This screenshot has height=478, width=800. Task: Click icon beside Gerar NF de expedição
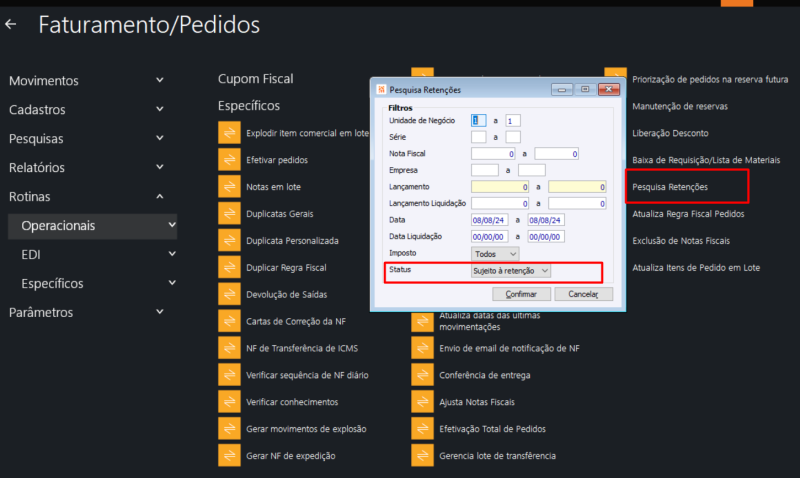click(229, 456)
